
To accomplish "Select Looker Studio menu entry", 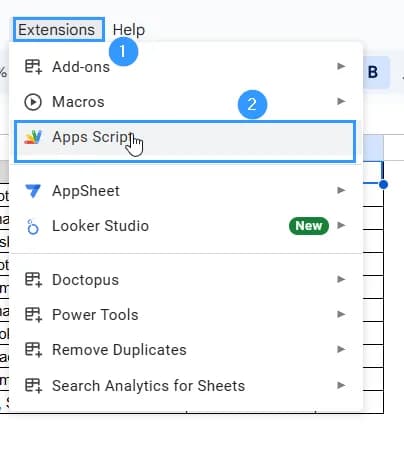I will click(x=186, y=226).
